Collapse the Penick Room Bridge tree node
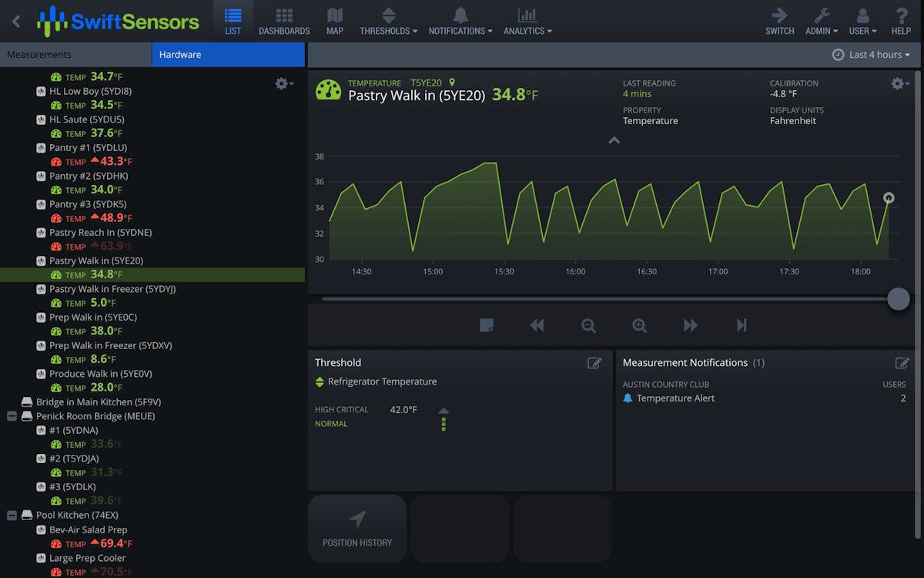 pyautogui.click(x=11, y=415)
